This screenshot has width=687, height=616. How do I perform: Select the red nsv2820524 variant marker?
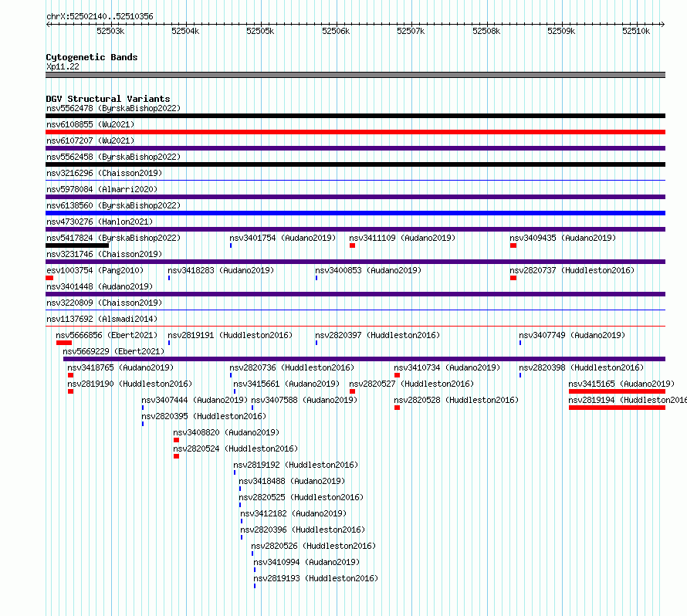pos(176,456)
